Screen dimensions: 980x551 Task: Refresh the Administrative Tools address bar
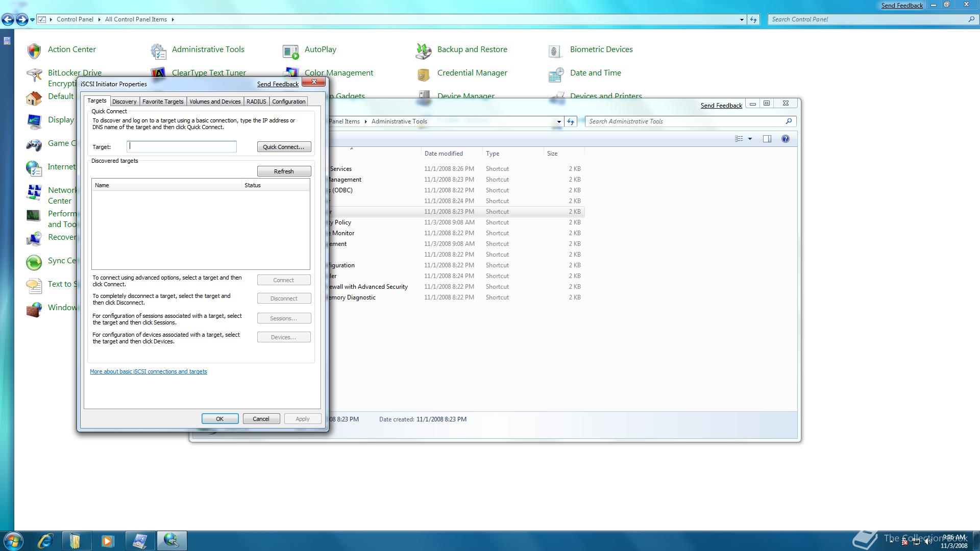coord(571,121)
